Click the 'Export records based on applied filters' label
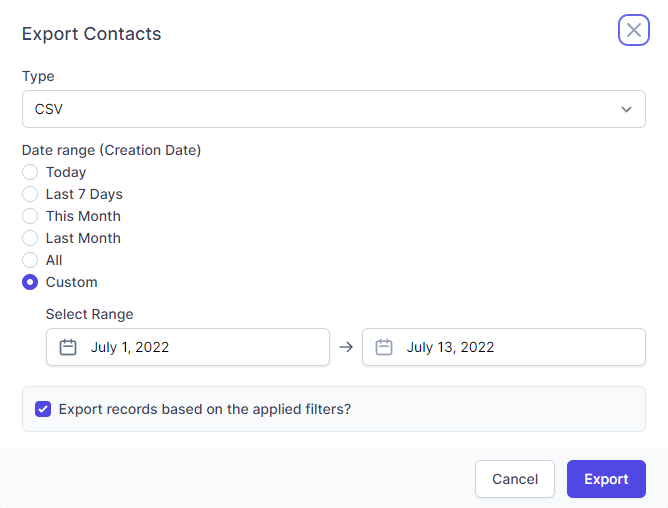668x508 pixels. (205, 409)
